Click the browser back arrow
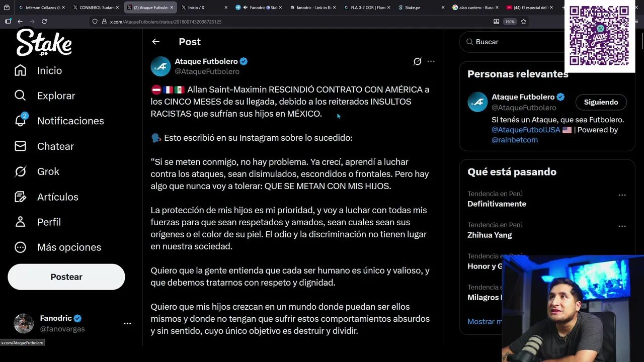This screenshot has width=644, height=362. 20,22
